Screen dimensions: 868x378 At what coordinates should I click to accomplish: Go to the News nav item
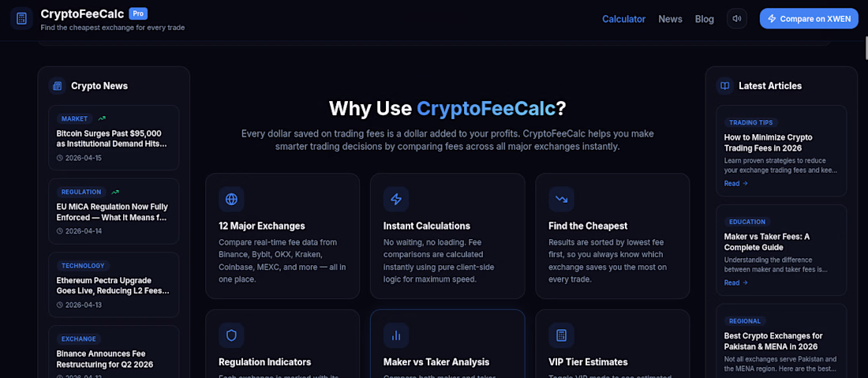pyautogui.click(x=670, y=19)
